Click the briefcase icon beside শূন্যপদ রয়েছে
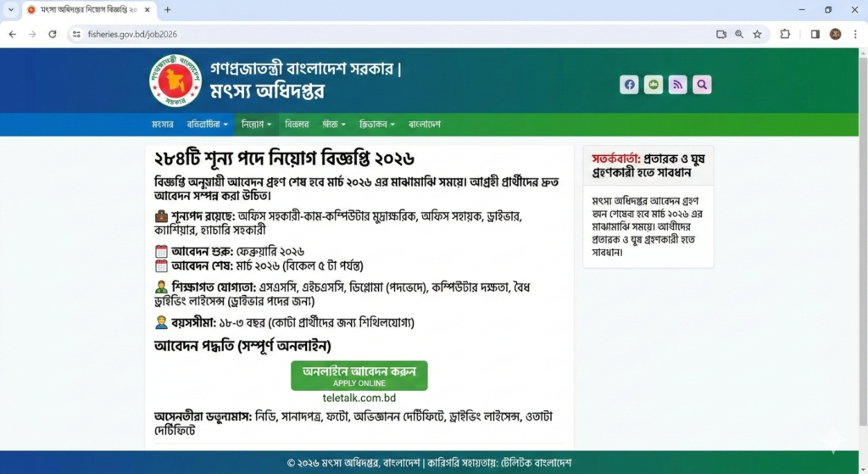 tap(161, 216)
